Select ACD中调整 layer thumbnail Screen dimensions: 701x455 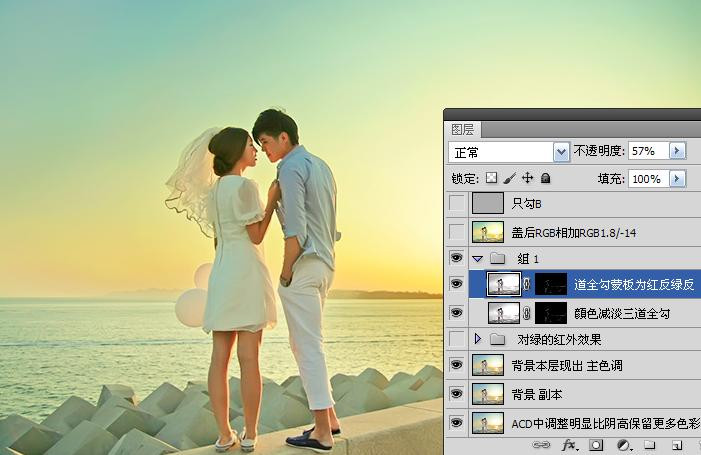tap(488, 423)
